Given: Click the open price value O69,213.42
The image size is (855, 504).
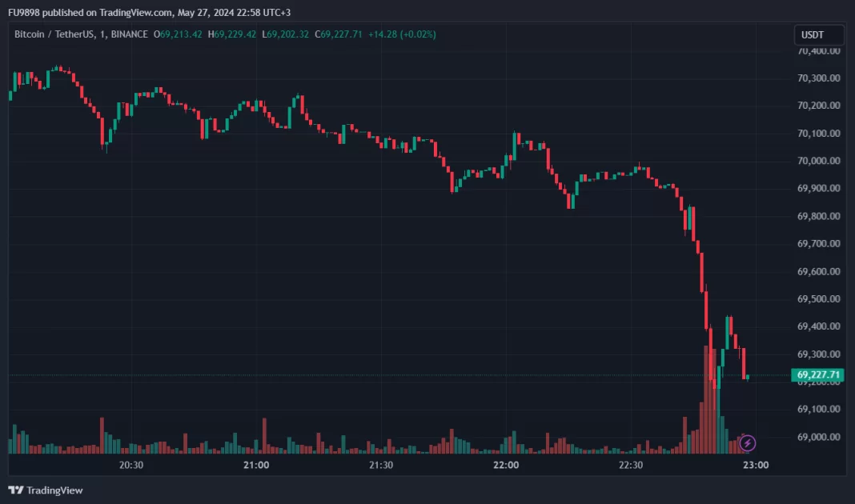Looking at the screenshot, I should pos(181,34).
